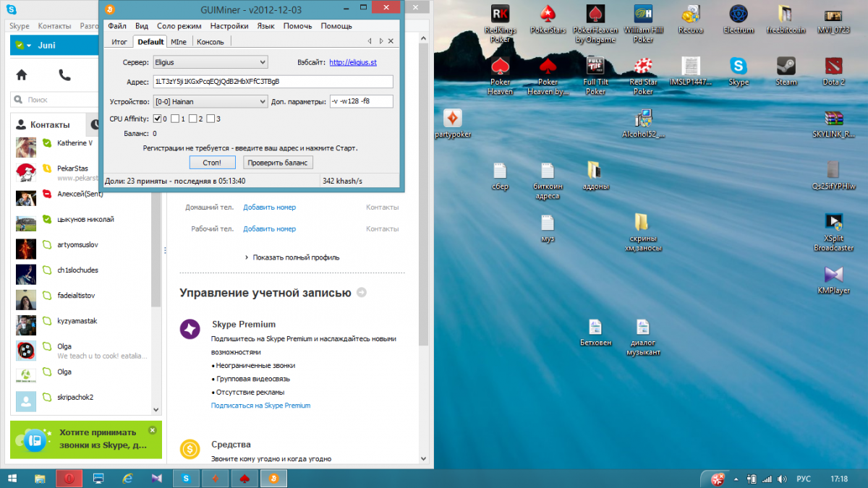Viewport: 868px width, 488px height.
Task: Open the Alcohol52 installer icon
Action: point(643,123)
